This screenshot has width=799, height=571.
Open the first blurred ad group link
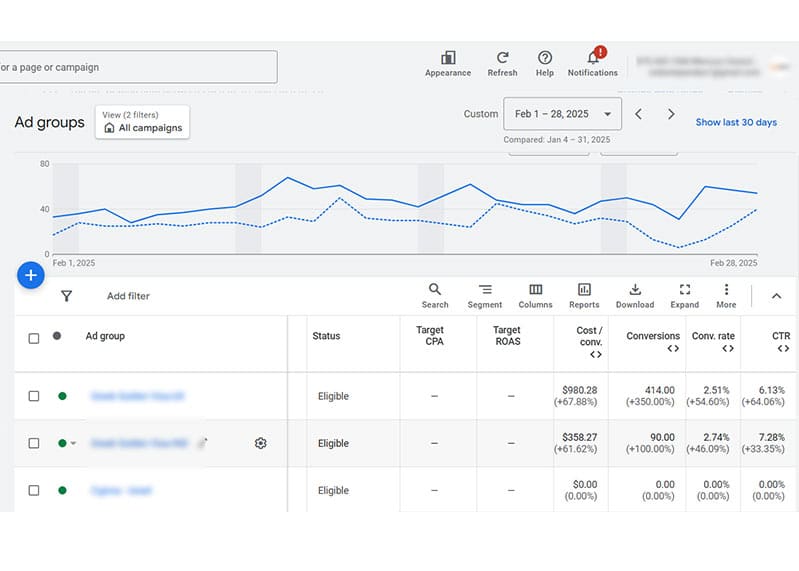click(x=137, y=396)
